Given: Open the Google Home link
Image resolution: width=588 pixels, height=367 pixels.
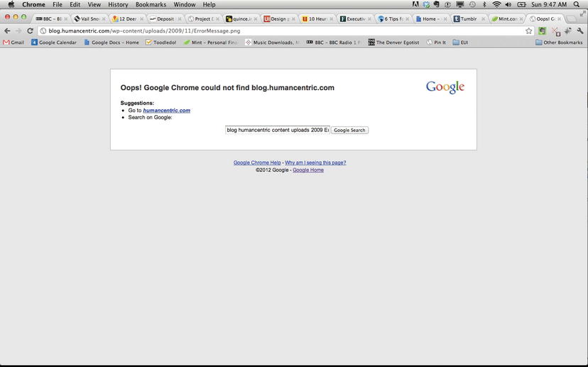Looking at the screenshot, I should (308, 170).
